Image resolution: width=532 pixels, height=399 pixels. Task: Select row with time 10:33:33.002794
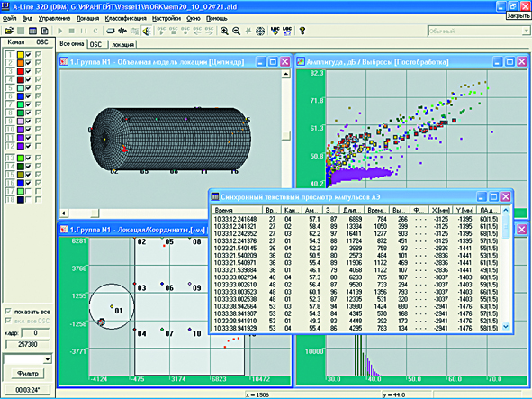[356, 277]
